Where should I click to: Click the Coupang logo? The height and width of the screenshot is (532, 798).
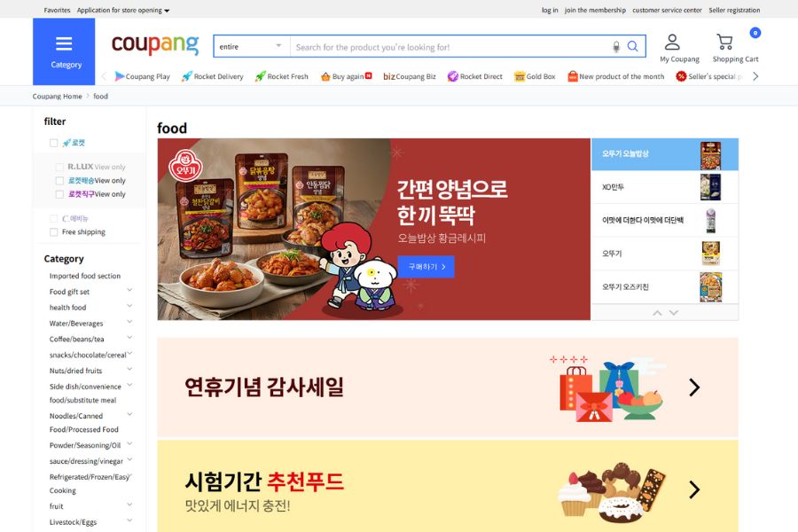(154, 45)
